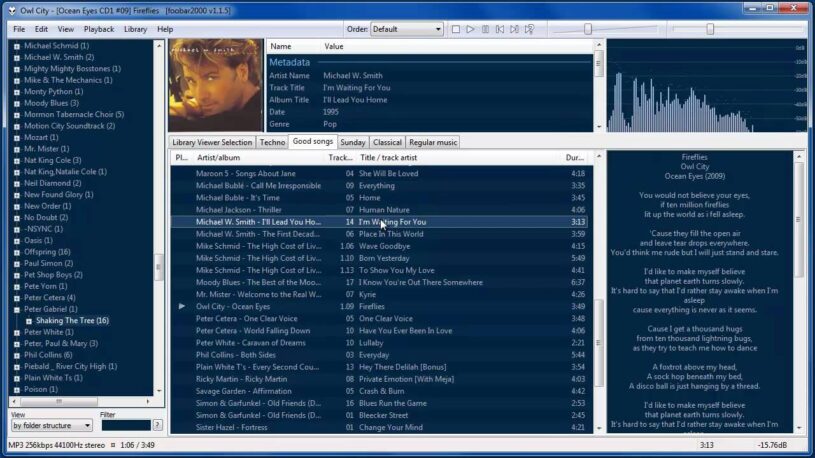815x458 pixels.
Task: Expand the Phil Collins (6) node
Action: click(17, 355)
